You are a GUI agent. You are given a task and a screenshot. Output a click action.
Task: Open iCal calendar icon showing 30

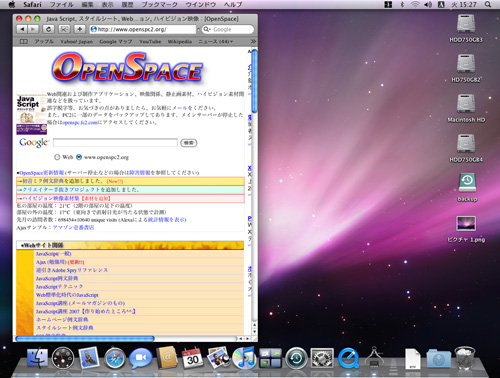tap(192, 358)
